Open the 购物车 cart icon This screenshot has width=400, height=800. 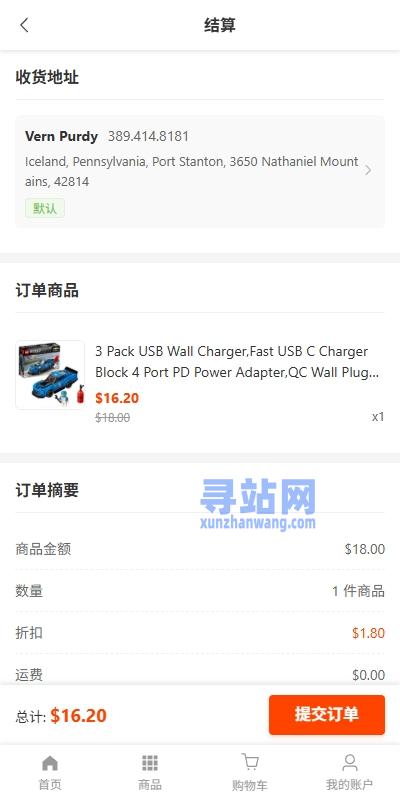pos(249,762)
